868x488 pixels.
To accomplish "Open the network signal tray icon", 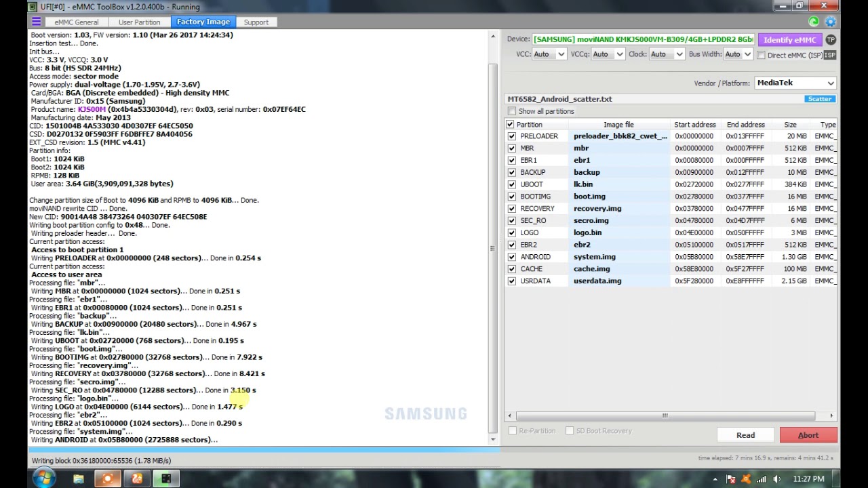I will 762,479.
